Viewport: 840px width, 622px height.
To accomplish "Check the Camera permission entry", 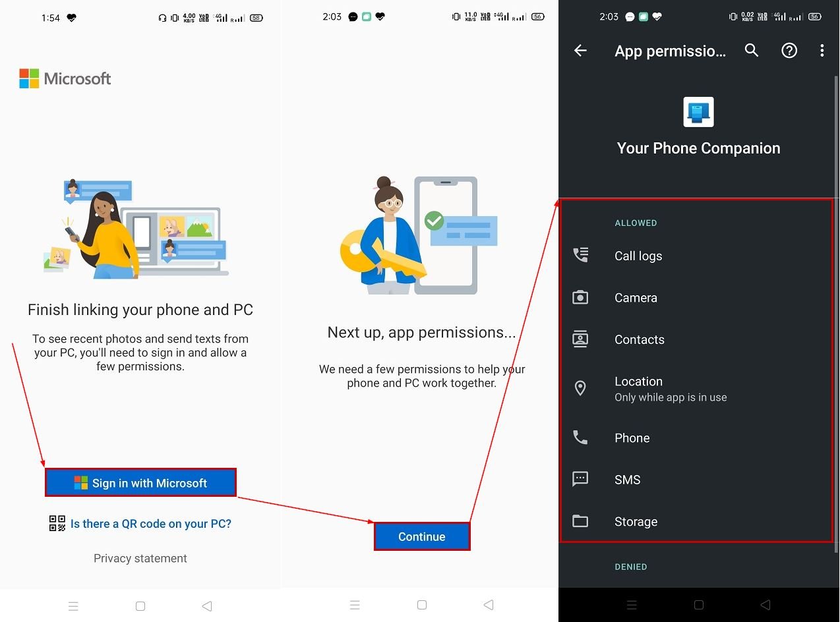I will click(635, 297).
